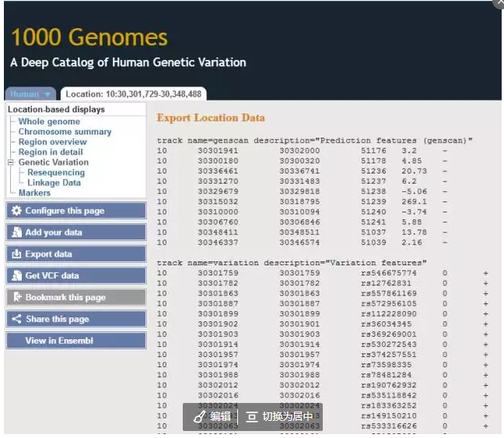
Task: Select the rs190762932 variant ID
Action: (x=389, y=385)
